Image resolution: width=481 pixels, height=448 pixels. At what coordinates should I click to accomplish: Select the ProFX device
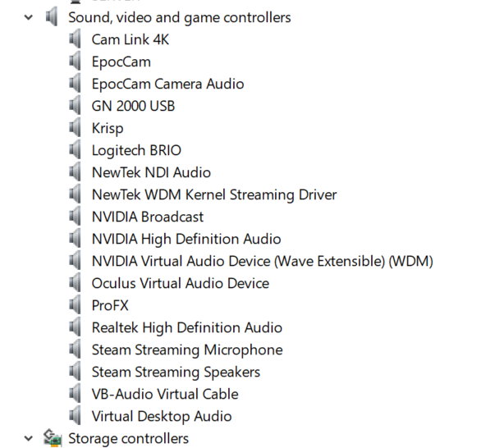[110, 305]
